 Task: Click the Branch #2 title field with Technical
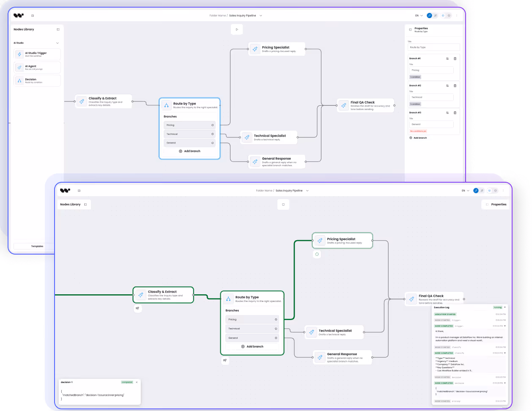click(431, 97)
